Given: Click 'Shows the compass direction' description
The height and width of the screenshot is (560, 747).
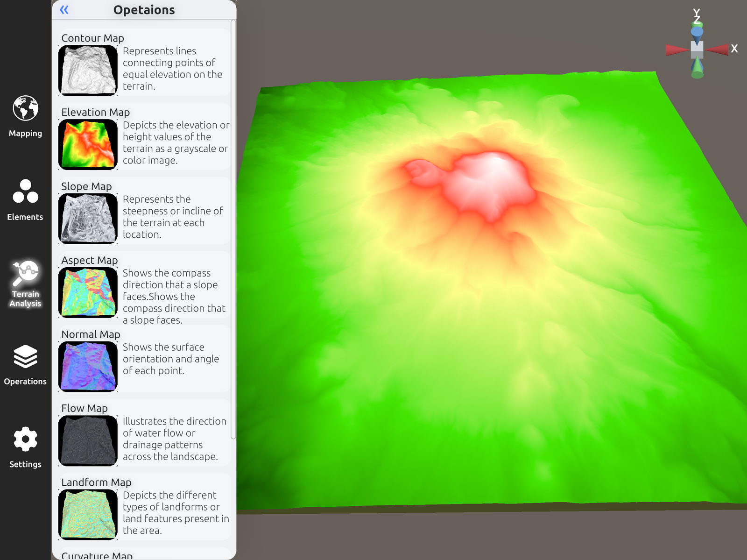Looking at the screenshot, I should coord(174,296).
